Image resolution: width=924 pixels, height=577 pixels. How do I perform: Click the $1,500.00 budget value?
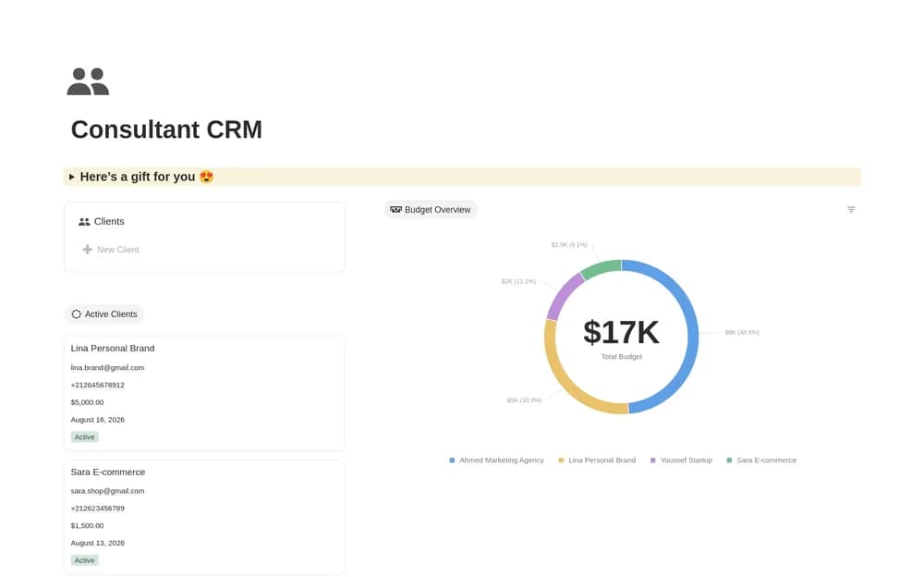pos(87,525)
